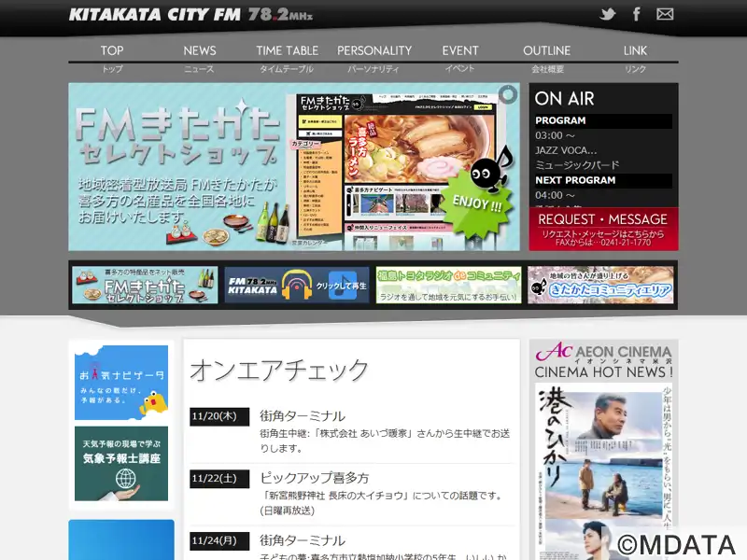The height and width of the screenshot is (560, 747).
Task: Open the NEWS menu item
Action: (x=200, y=50)
